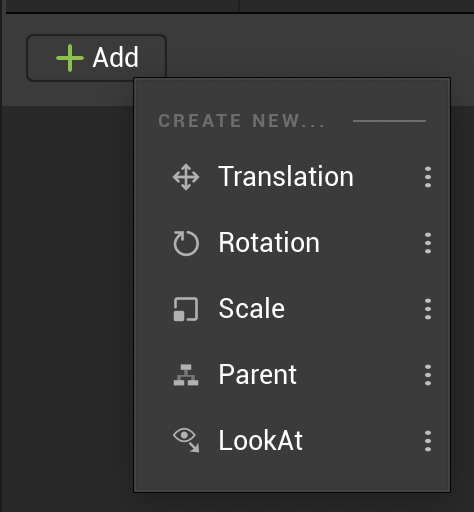Choose the Scale constraint entry

coord(292,309)
